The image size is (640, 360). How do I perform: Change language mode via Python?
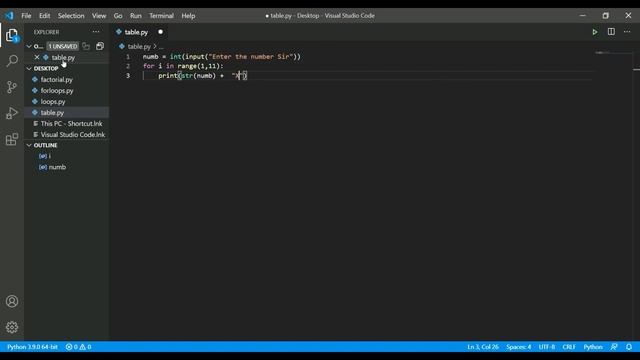[593, 347]
